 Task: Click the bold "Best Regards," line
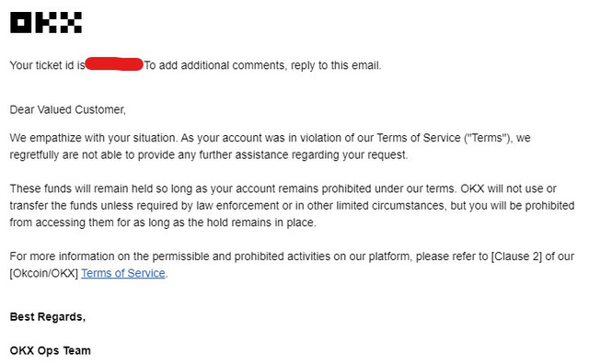point(48,317)
